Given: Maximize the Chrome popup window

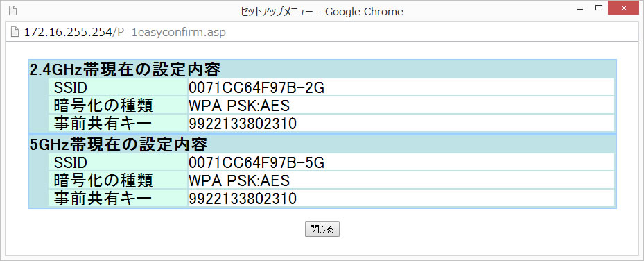Looking at the screenshot, I should pos(599,8).
